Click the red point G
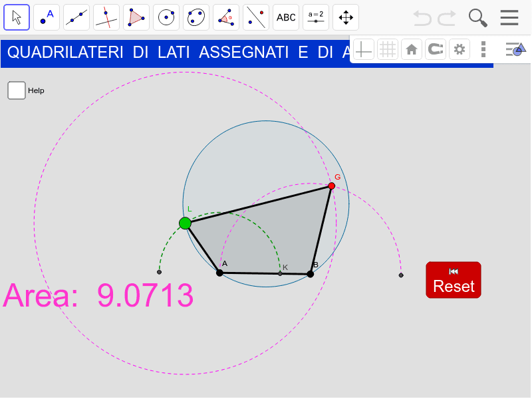Screen dimensions: 532x399 coord(331,186)
